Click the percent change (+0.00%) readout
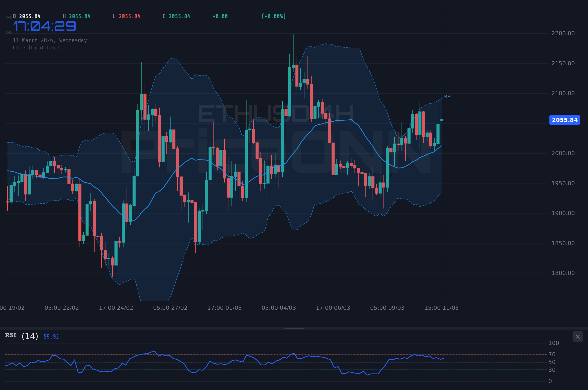 (x=273, y=16)
